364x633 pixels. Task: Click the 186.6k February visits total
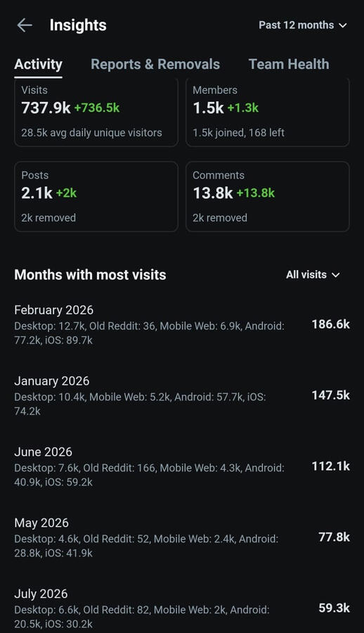pyautogui.click(x=330, y=324)
